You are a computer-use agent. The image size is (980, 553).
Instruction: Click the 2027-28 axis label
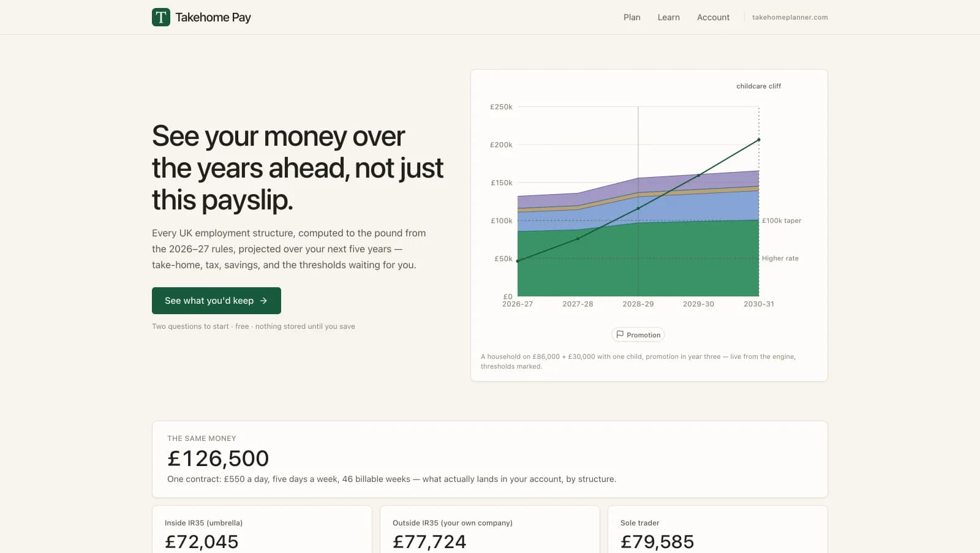tap(578, 304)
